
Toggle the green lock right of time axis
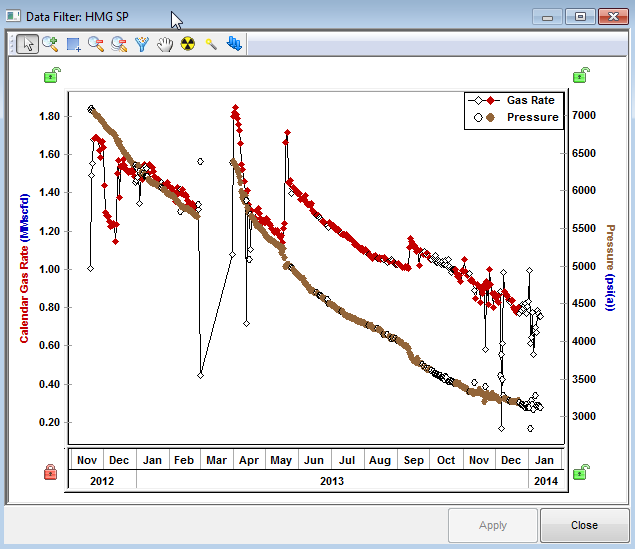point(581,472)
